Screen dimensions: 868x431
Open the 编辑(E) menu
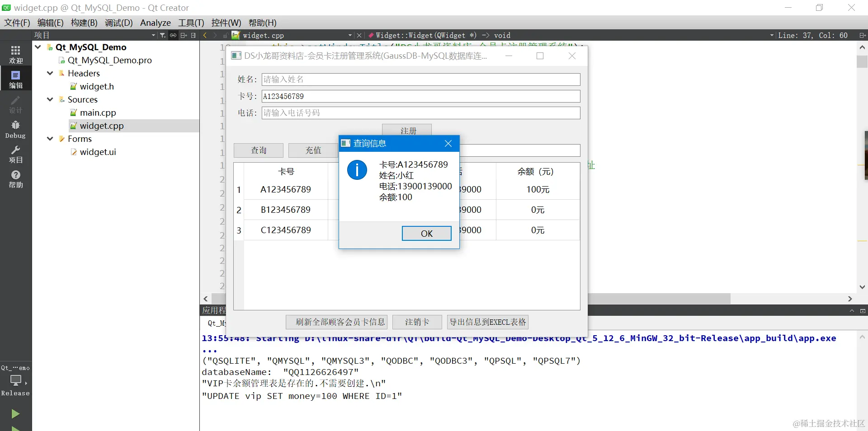tap(50, 23)
